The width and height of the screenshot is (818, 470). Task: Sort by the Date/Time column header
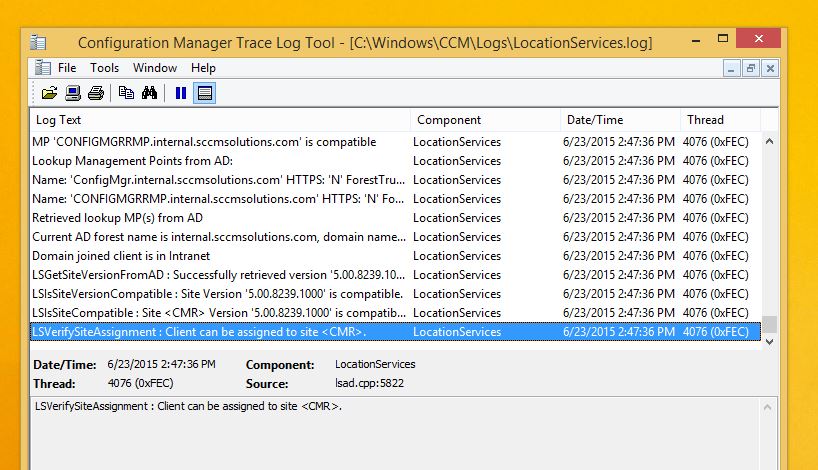[619, 120]
